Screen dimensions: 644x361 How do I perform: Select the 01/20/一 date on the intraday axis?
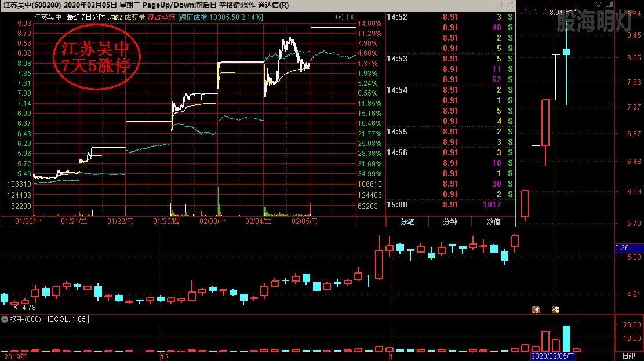(28, 221)
